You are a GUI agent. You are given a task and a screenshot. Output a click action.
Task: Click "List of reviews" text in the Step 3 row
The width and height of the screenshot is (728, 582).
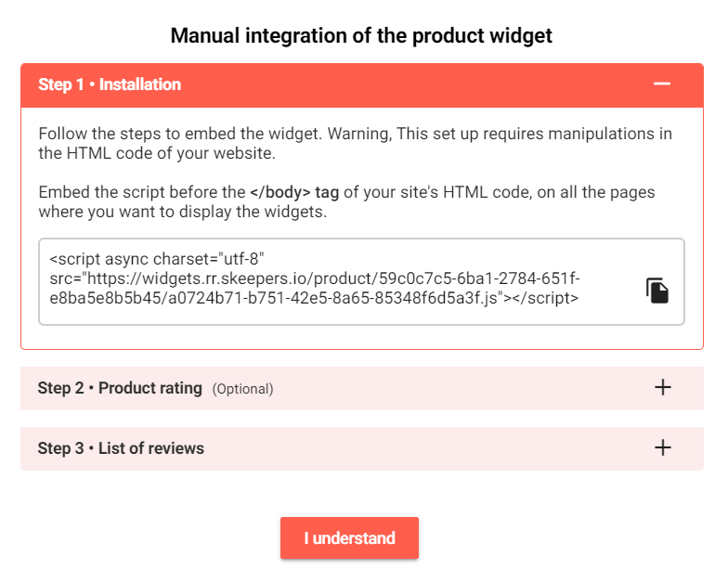151,448
